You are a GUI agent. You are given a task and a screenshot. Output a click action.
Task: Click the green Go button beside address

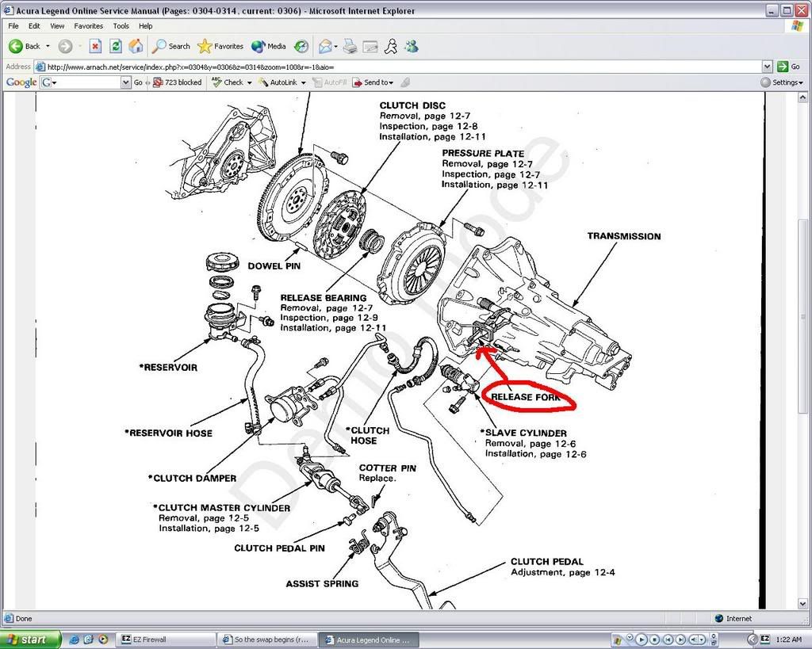coord(789,67)
